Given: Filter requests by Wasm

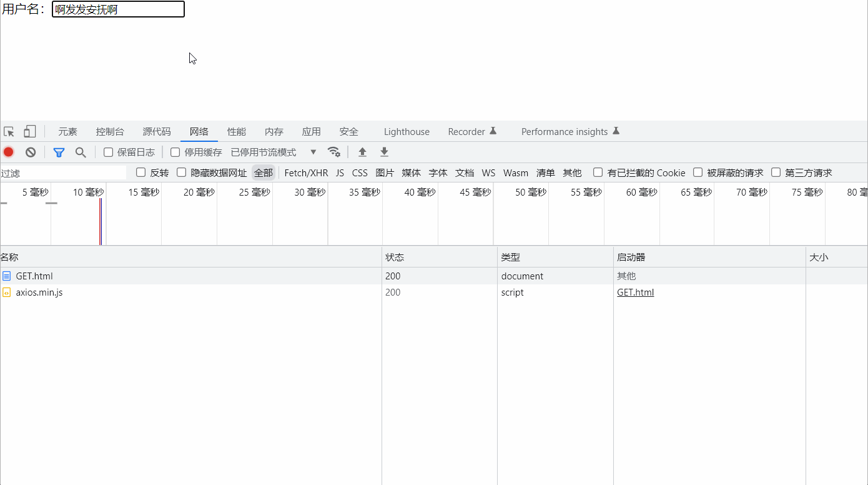Looking at the screenshot, I should [x=516, y=172].
